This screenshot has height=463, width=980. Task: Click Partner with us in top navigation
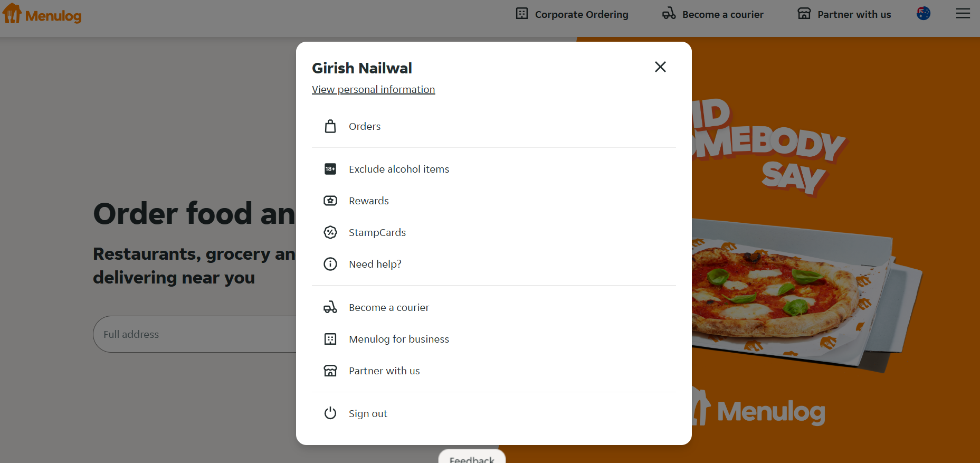(844, 14)
